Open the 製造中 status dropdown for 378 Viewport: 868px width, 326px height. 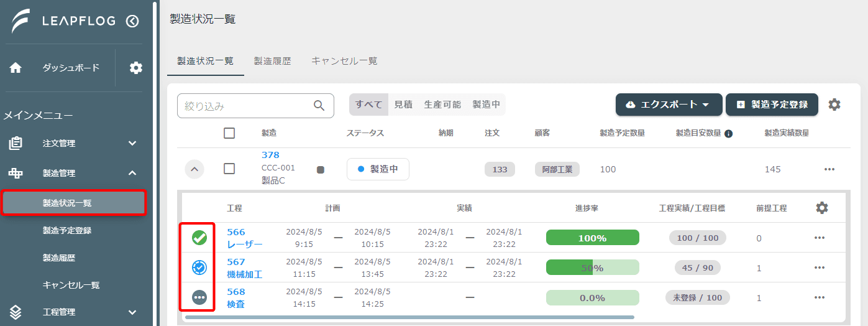(x=378, y=169)
